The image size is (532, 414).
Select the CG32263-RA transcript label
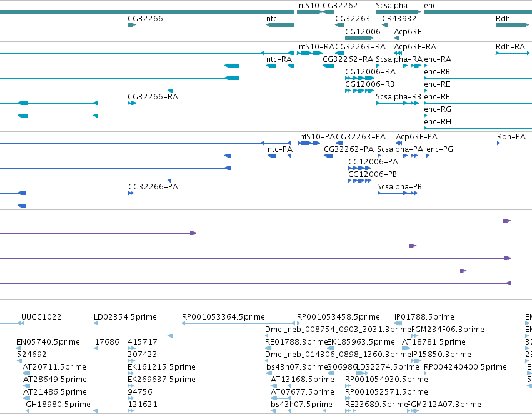click(360, 47)
